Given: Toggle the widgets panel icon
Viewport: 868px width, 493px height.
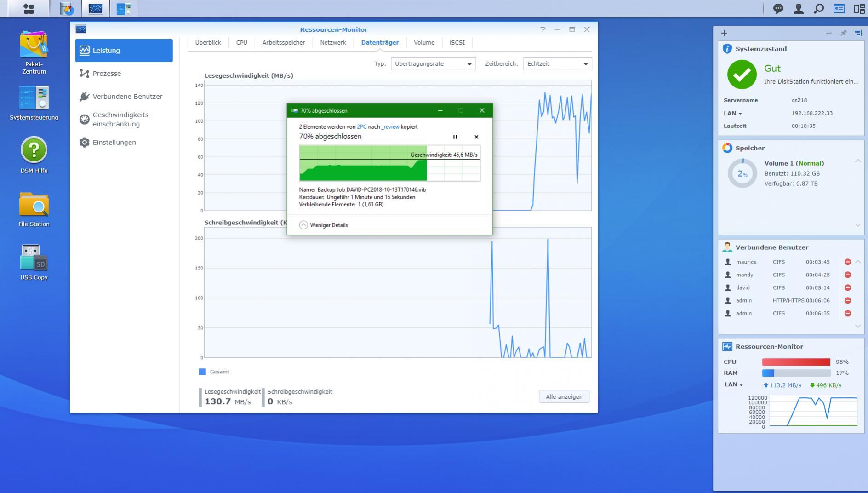Looking at the screenshot, I should 839,9.
